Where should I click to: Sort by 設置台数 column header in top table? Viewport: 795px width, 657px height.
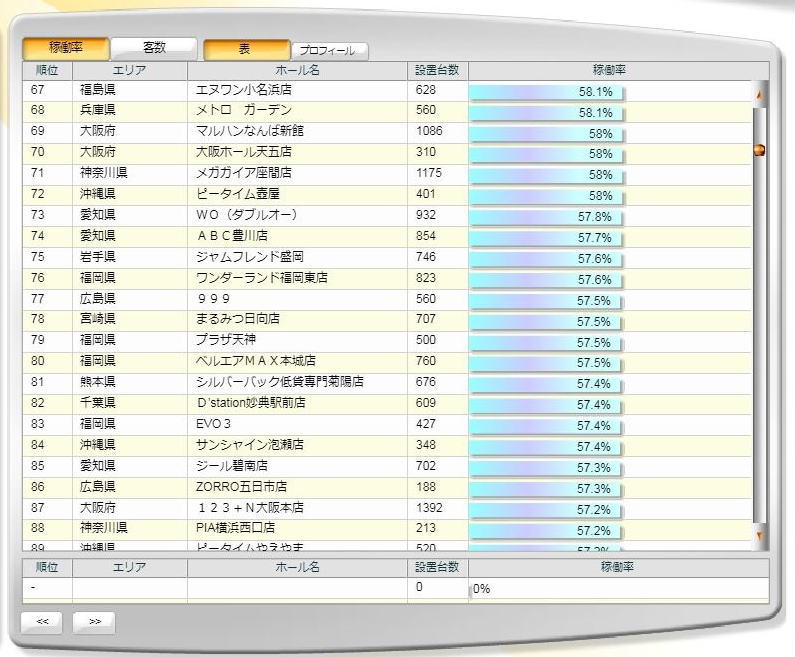pos(438,70)
